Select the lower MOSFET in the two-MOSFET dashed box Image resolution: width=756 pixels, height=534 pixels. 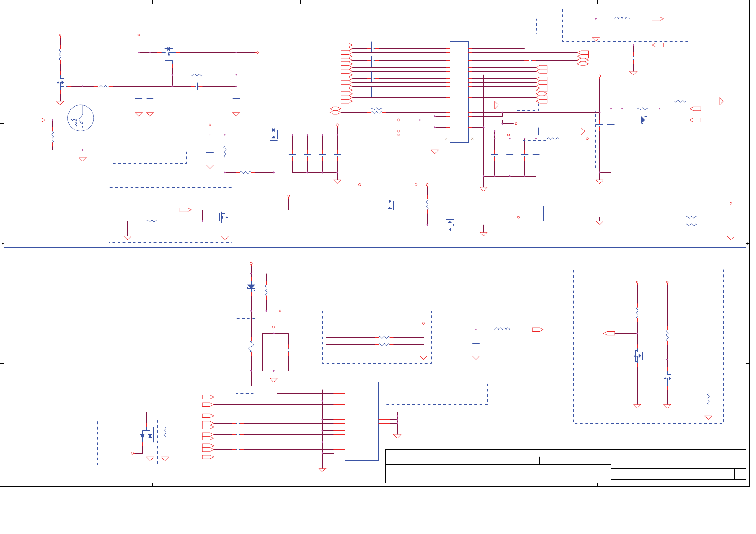(x=669, y=378)
